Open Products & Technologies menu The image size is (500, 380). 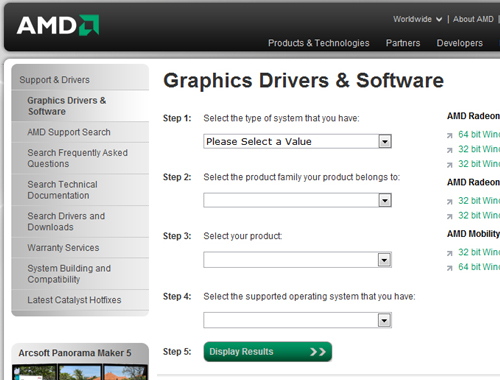tap(319, 43)
